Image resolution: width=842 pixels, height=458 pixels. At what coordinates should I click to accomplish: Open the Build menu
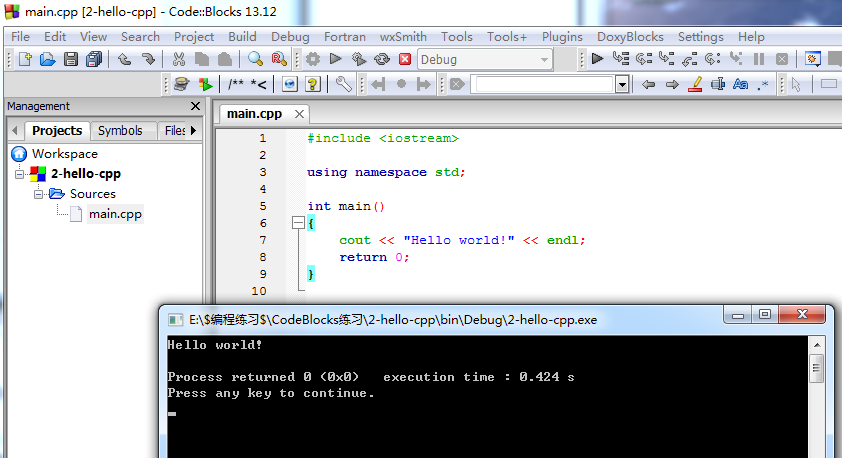(242, 37)
